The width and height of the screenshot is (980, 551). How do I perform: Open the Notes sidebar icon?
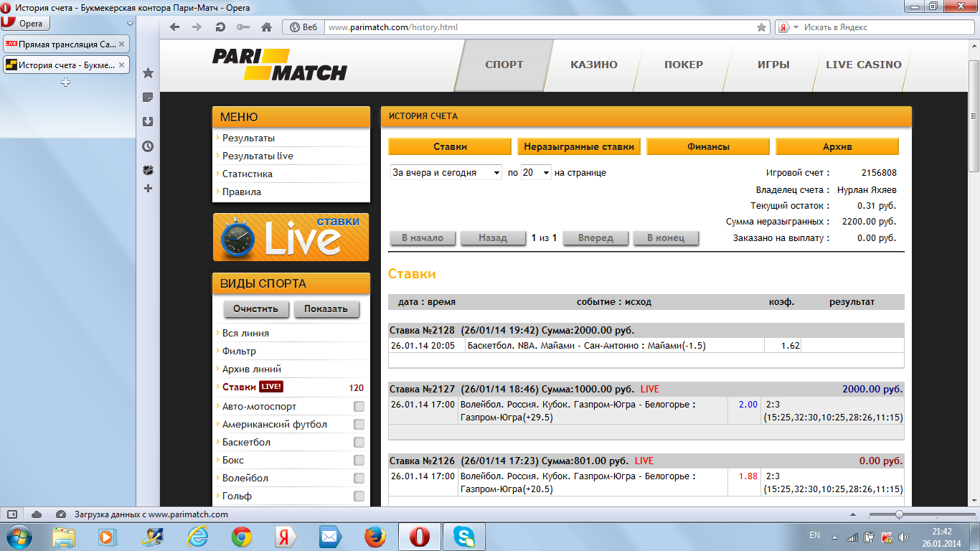coord(148,98)
